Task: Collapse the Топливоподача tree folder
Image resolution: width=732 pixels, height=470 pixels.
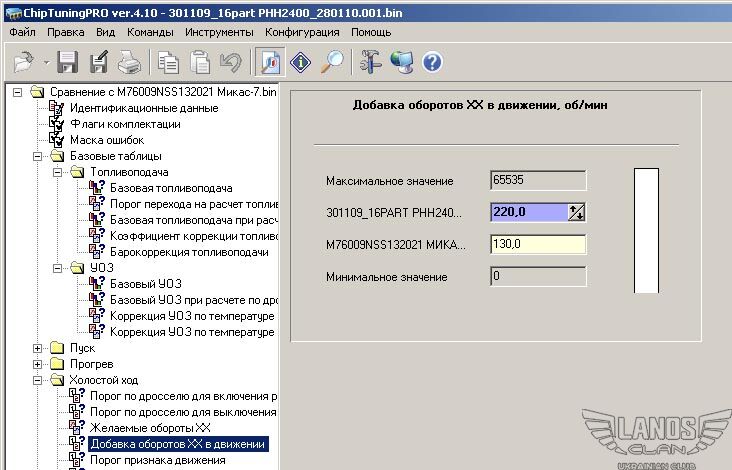Action: (x=59, y=172)
